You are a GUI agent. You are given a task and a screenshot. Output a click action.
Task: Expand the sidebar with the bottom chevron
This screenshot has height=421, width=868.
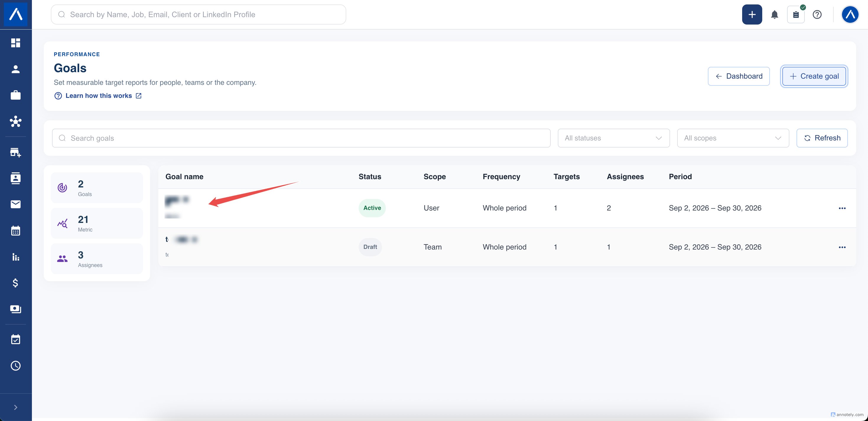pos(15,407)
